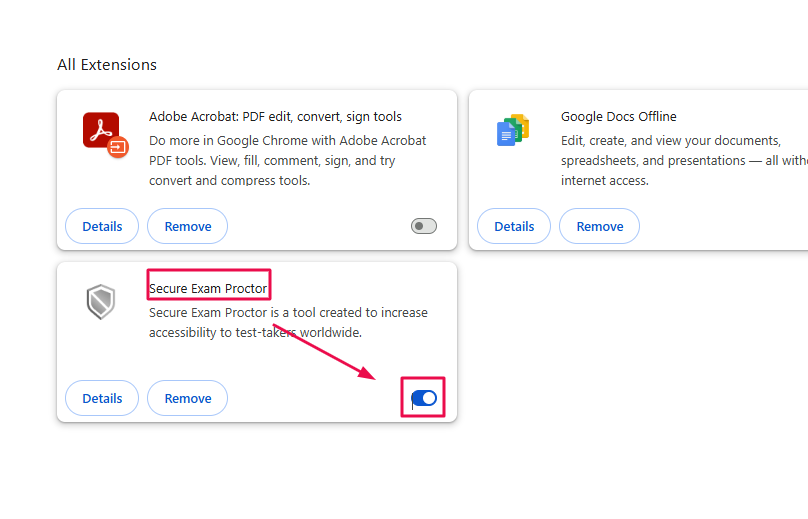
Task: Remove the Secure Exam Proctor extension
Action: [188, 399]
